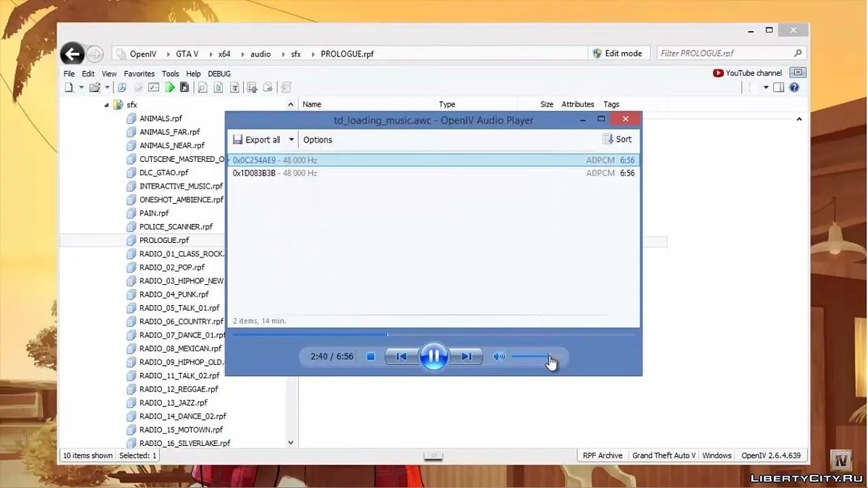The height and width of the screenshot is (488, 868).
Task: Click the Filter PROLOGUE.rpf search field
Action: pos(724,53)
